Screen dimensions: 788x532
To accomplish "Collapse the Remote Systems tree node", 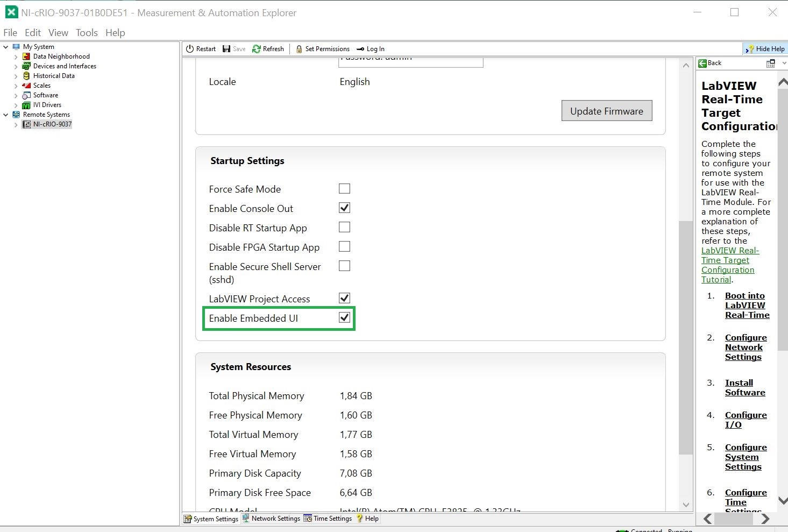I will pos(6,115).
